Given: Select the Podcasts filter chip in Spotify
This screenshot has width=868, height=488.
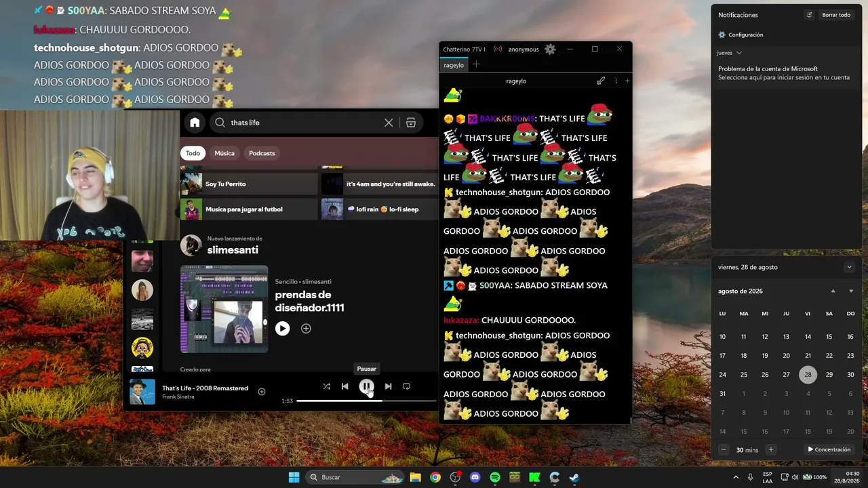Looking at the screenshot, I should click(x=262, y=153).
